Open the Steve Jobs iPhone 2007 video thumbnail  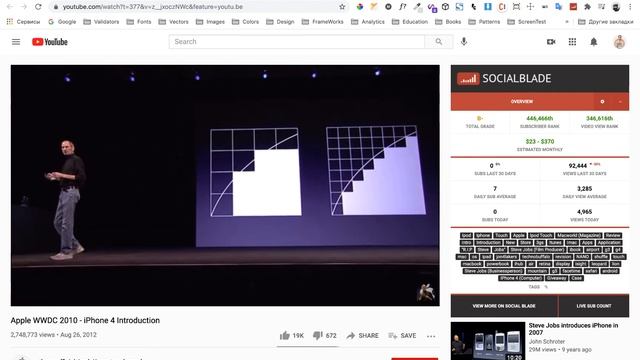point(488,341)
